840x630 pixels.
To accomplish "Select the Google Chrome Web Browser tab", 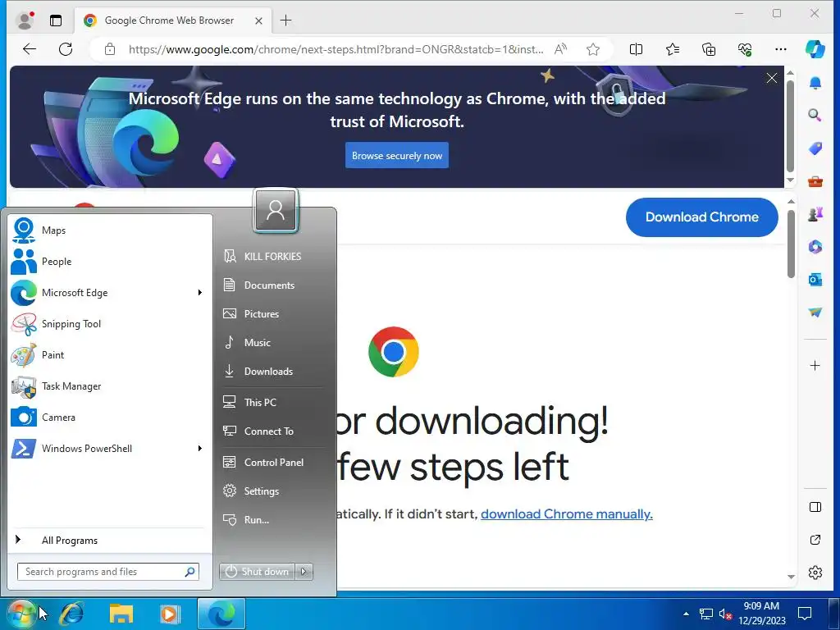I will 169,21.
